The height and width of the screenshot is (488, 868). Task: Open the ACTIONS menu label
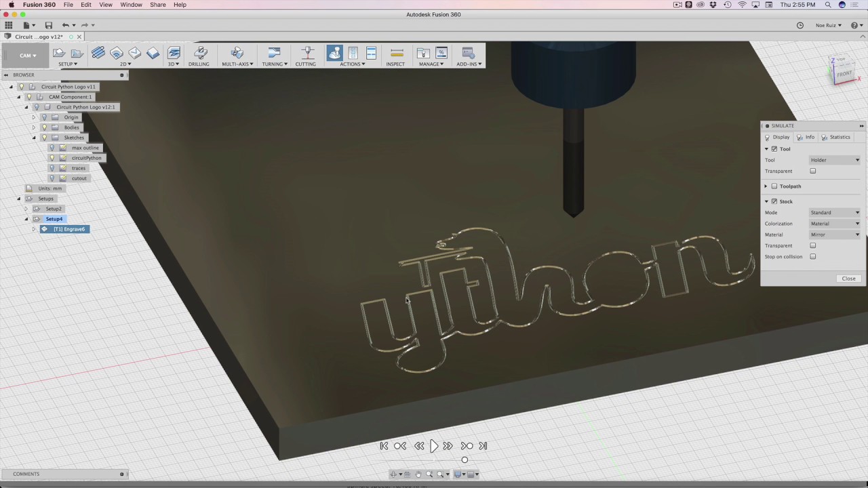(352, 64)
